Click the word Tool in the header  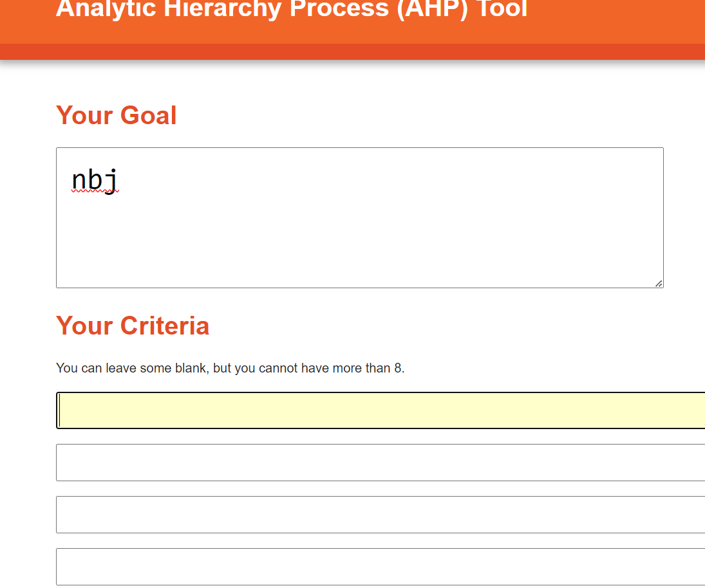(502, 9)
